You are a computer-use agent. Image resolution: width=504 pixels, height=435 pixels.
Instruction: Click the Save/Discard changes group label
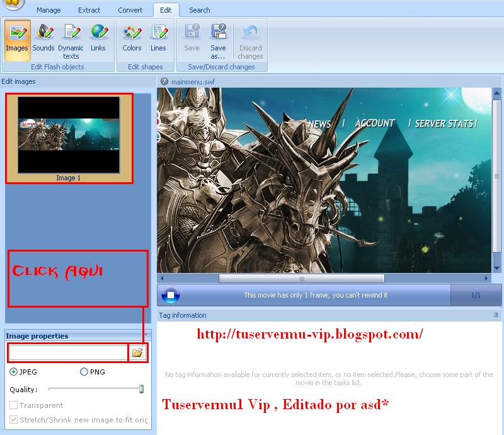point(221,67)
